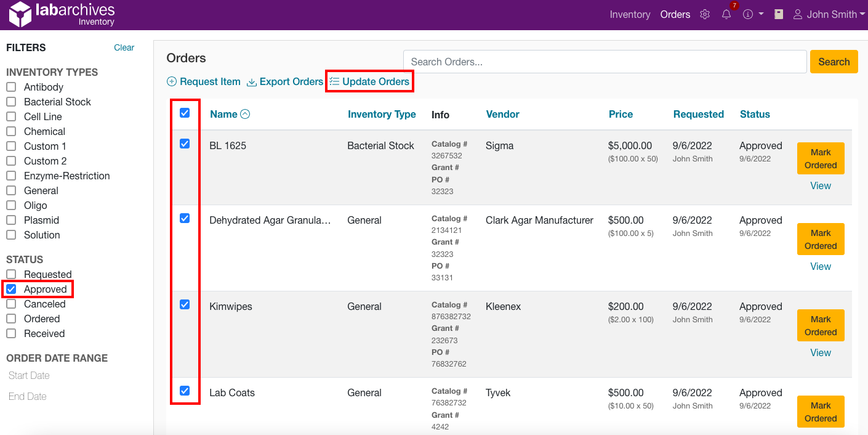
Task: Open the John Smith account dropdown
Action: tap(829, 14)
